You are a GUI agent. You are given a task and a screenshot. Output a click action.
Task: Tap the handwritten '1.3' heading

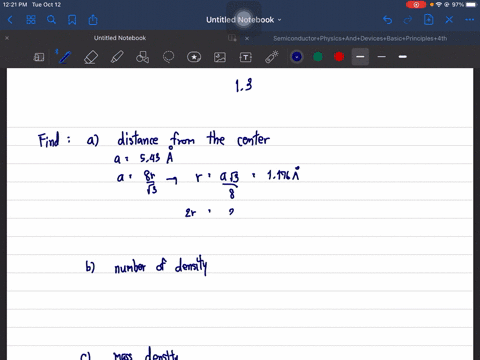(244, 85)
